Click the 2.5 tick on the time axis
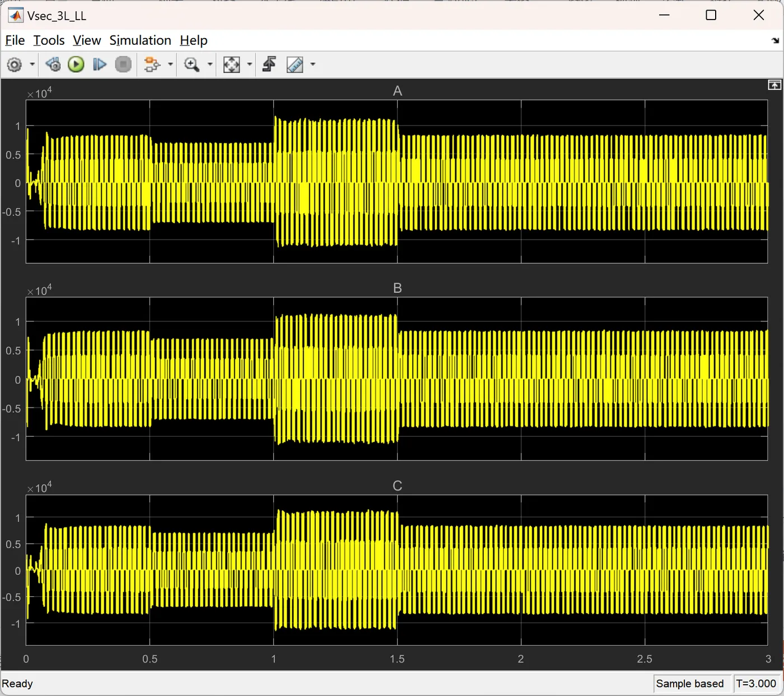Viewport: 784px width, 696px height. [x=645, y=659]
